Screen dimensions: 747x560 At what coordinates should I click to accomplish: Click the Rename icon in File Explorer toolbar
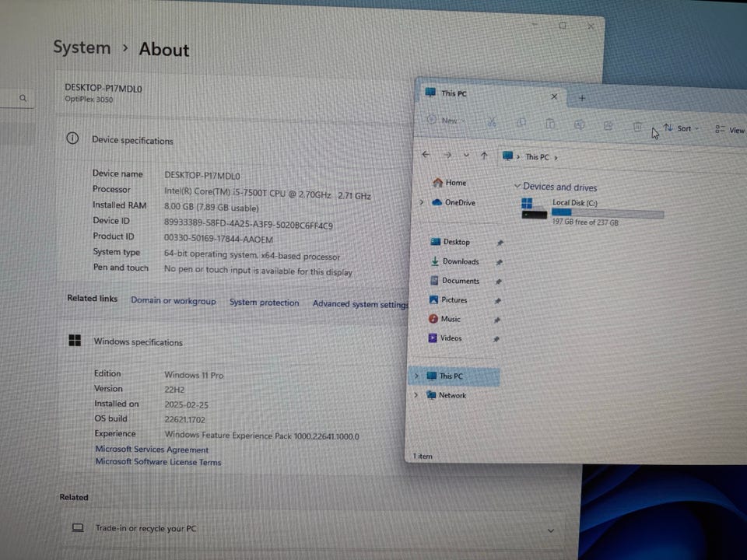click(579, 124)
